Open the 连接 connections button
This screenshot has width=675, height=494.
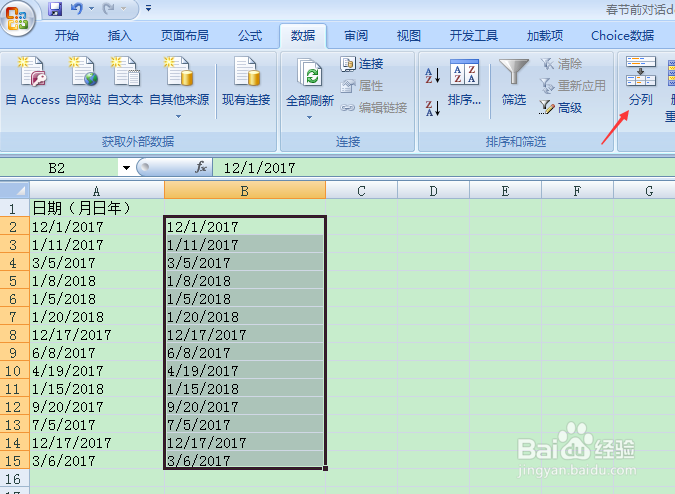(x=362, y=64)
